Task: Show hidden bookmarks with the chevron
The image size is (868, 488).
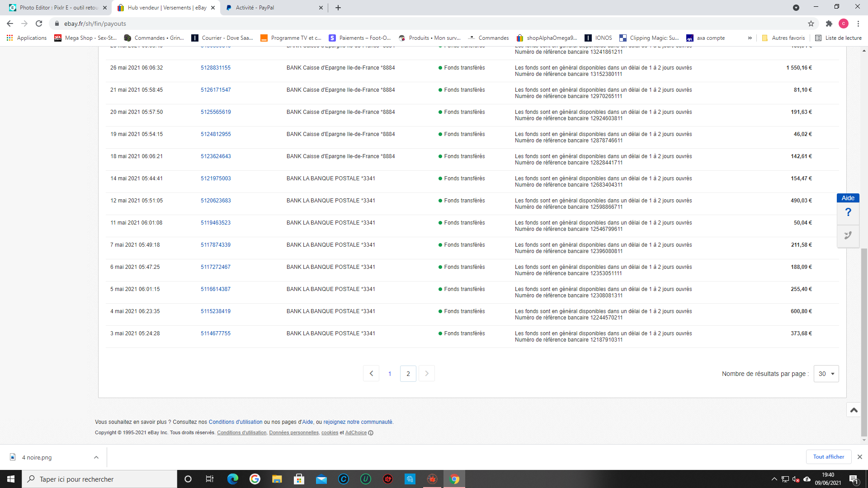Action: click(750, 38)
